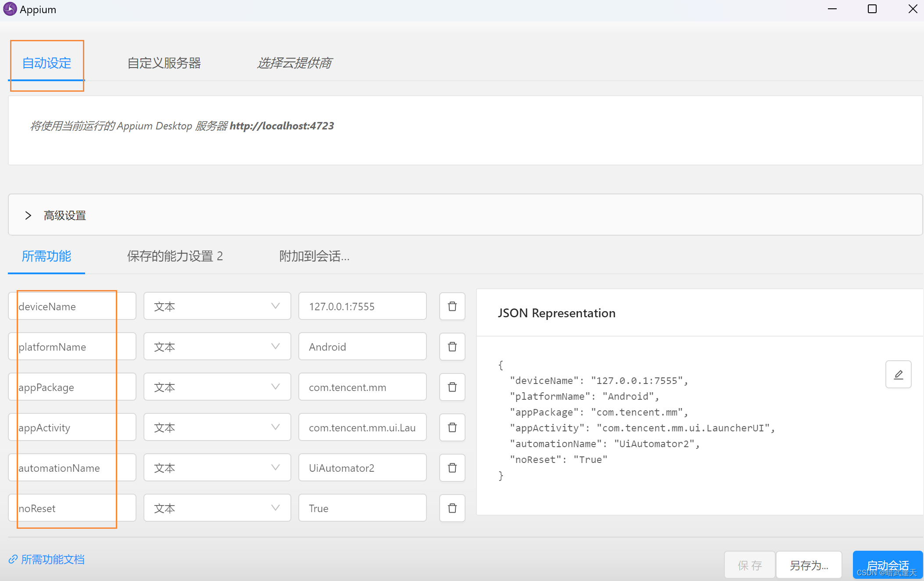Switch to 自定义服务器 tab

tap(164, 63)
